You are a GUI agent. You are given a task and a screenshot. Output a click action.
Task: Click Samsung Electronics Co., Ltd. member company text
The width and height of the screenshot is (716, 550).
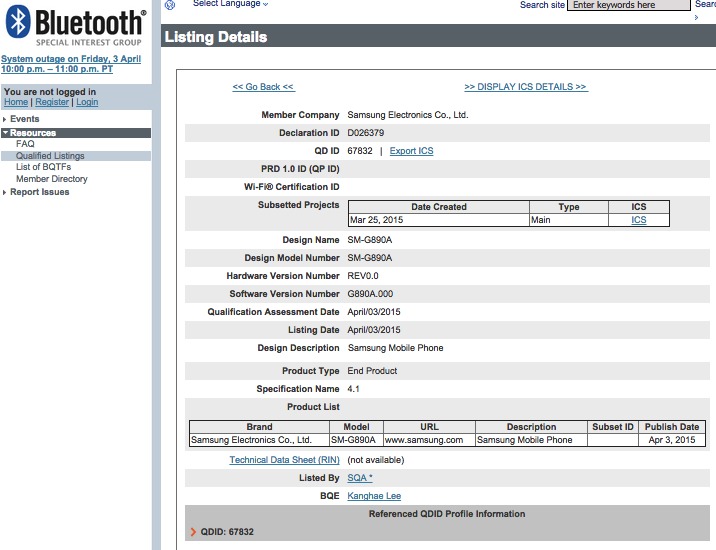pyautogui.click(x=408, y=115)
